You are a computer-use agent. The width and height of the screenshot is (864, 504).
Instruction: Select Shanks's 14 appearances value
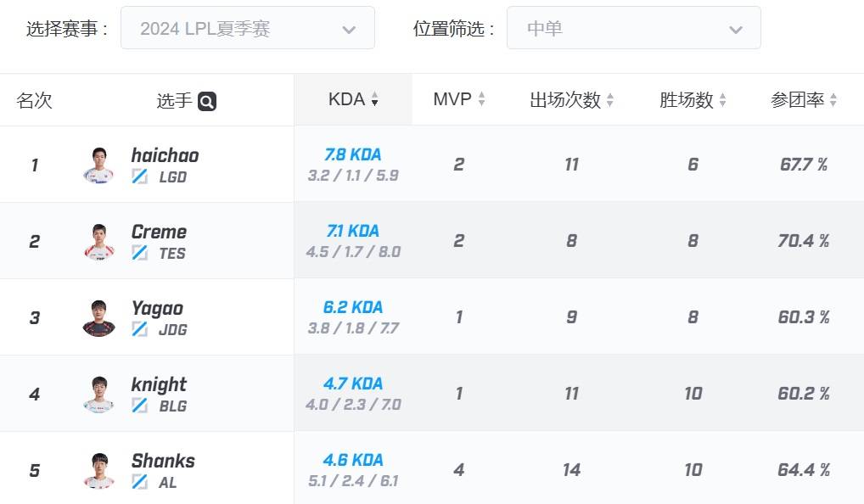(571, 470)
